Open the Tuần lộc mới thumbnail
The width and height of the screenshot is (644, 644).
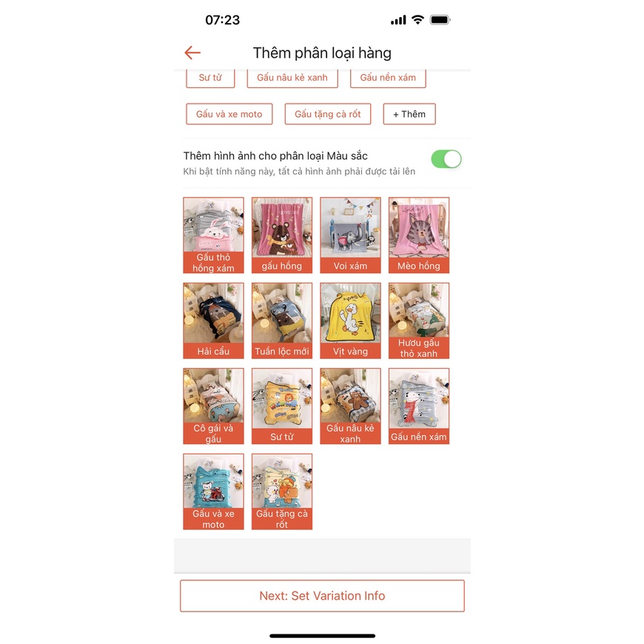point(282,321)
